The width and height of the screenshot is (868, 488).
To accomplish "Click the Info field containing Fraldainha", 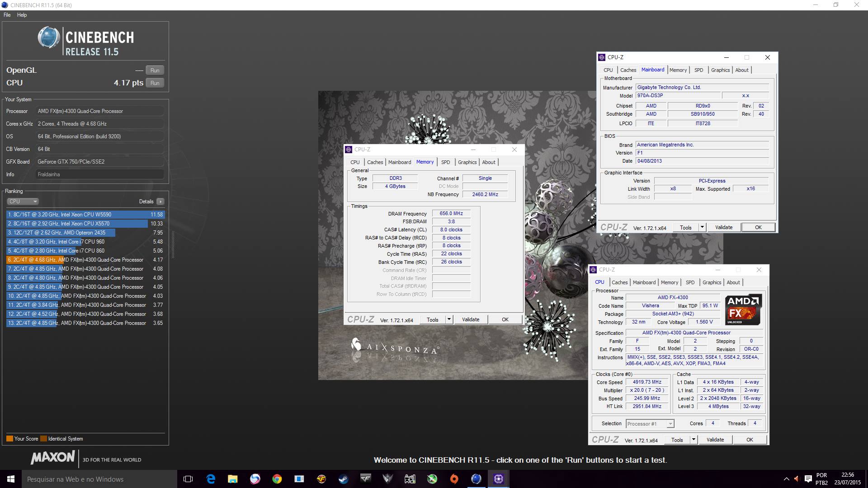I will [99, 174].
